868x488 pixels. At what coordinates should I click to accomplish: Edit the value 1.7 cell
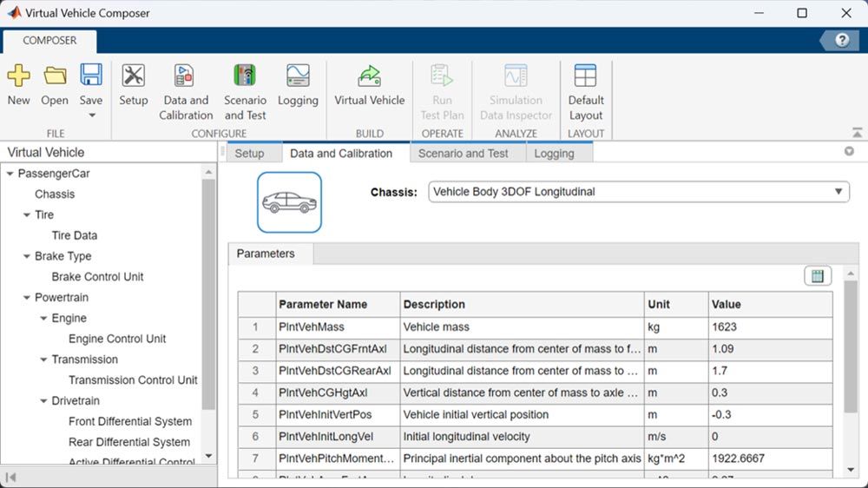click(x=770, y=371)
